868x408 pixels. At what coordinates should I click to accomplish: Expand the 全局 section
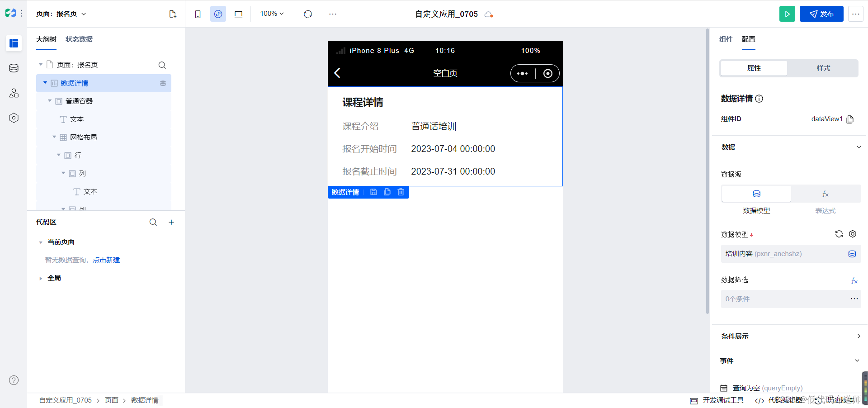coord(41,279)
